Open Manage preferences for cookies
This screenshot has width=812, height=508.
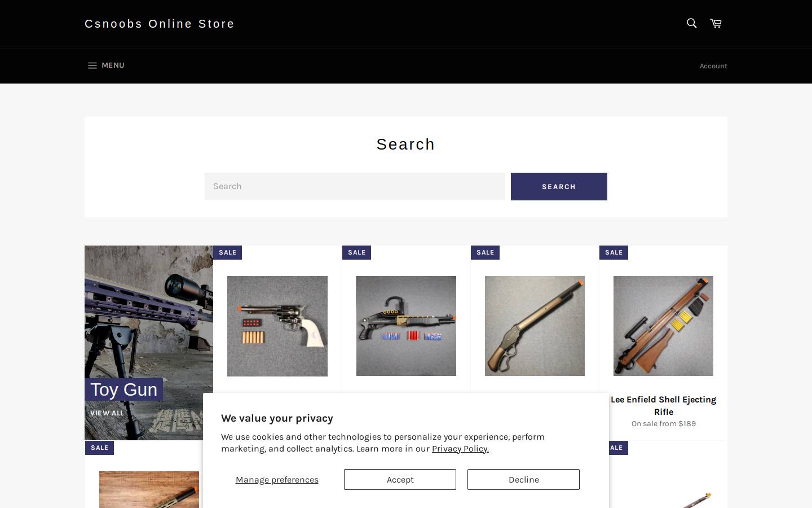277,480
